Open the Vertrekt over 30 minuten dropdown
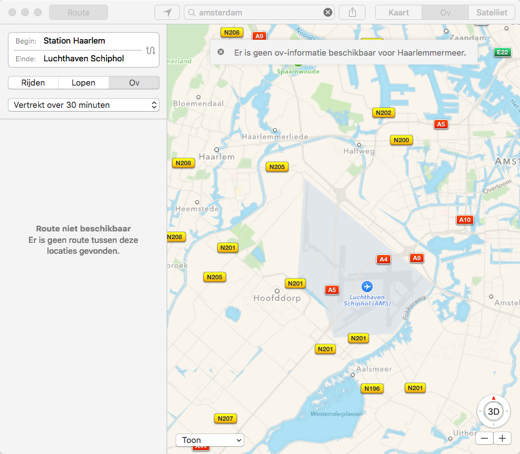The height and width of the screenshot is (454, 520). click(84, 105)
